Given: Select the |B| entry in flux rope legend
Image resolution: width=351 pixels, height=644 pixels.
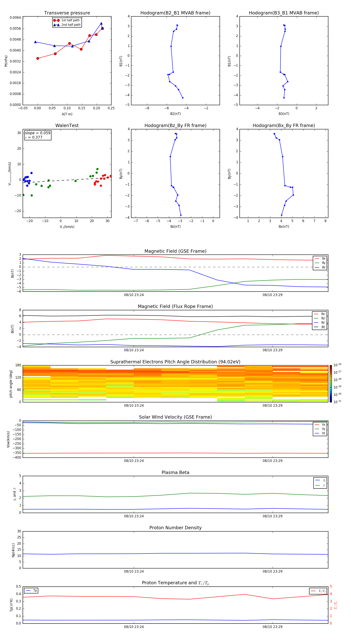Looking at the screenshot, I should [320, 327].
